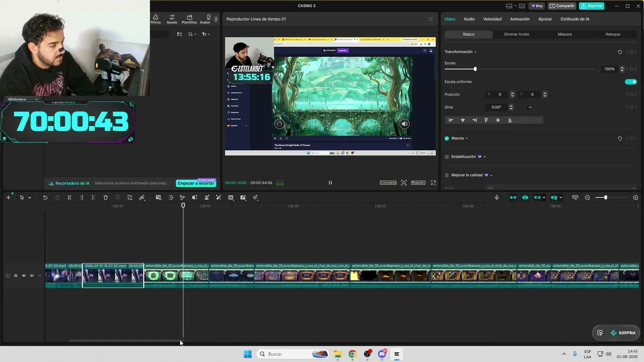Switch to the Velocidad tab
The image size is (644, 362).
[x=492, y=19]
